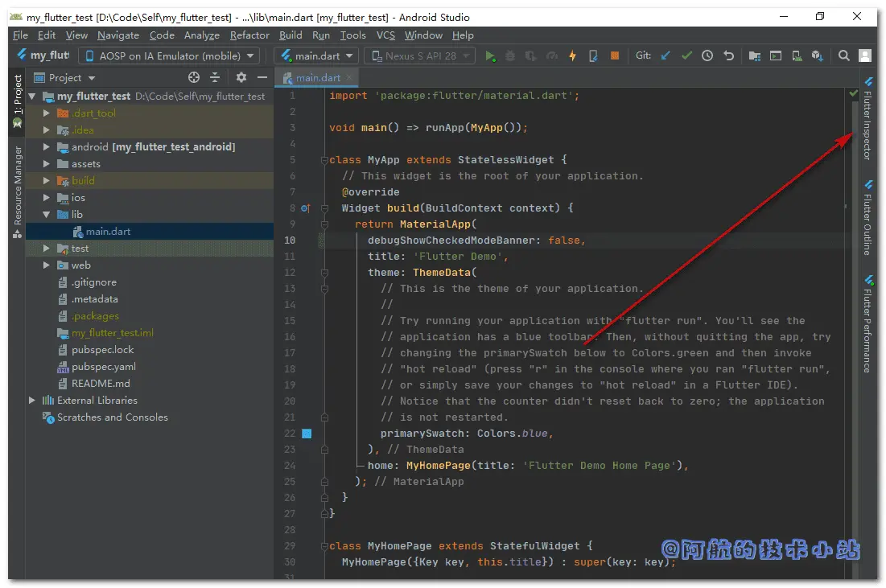This screenshot has width=886, height=588.
Task: Open Git show history clock icon
Action: coord(707,56)
